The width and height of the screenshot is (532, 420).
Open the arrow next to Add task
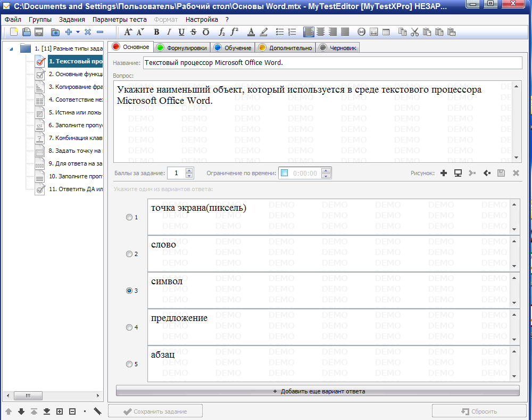coord(78,32)
